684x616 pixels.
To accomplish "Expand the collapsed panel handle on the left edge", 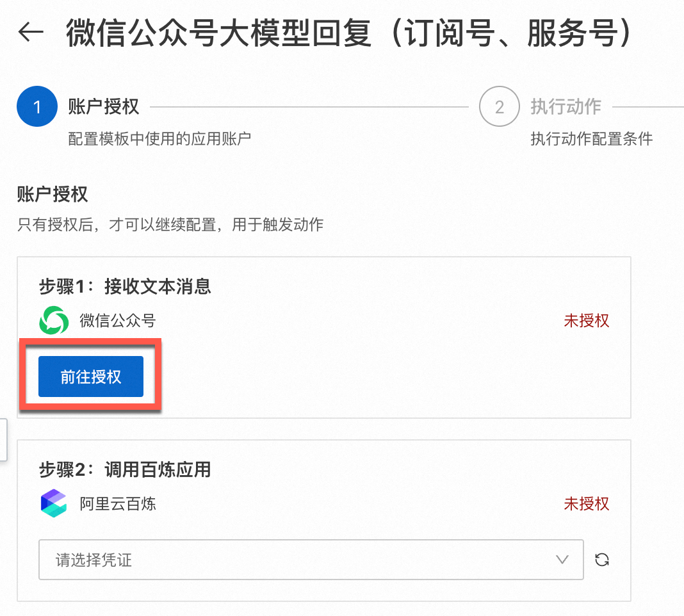I will [3, 439].
